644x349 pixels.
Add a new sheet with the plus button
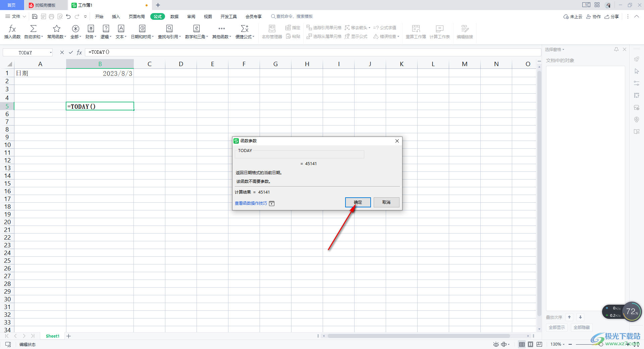[69, 336]
